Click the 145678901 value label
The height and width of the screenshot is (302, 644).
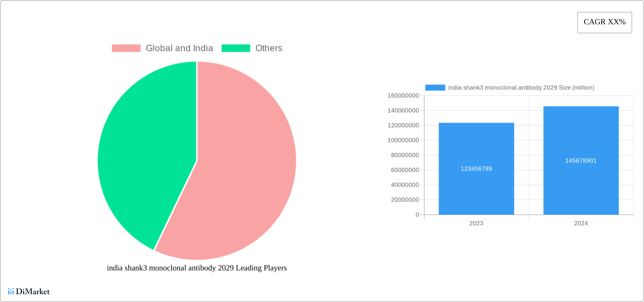(x=581, y=161)
